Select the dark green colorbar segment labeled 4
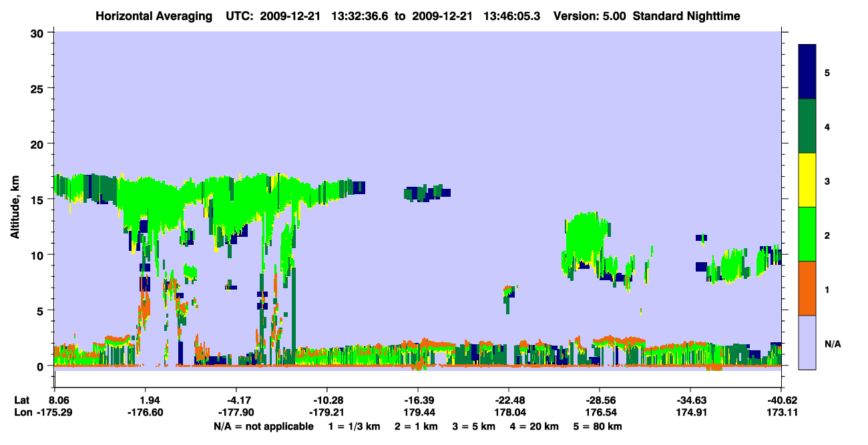The image size is (868, 445). click(807, 126)
